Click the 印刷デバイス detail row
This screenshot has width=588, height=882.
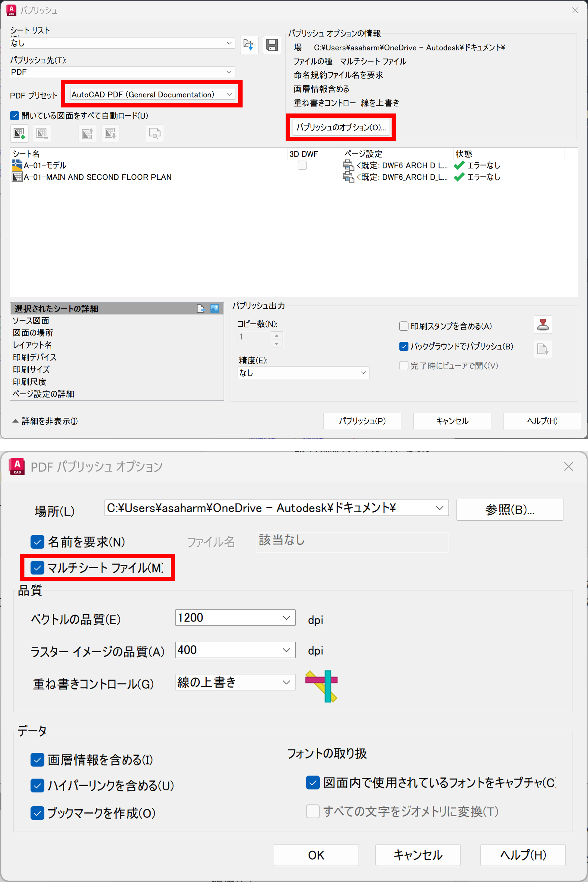click(117, 357)
